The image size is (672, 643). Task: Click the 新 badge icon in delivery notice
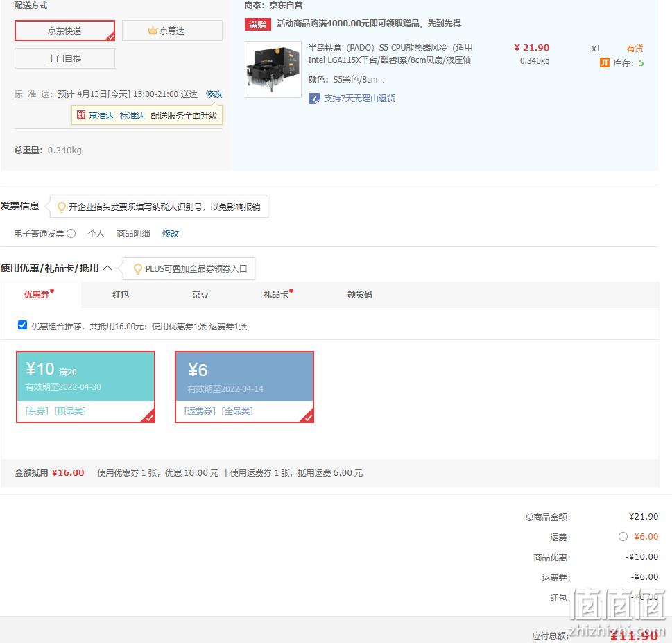click(81, 114)
